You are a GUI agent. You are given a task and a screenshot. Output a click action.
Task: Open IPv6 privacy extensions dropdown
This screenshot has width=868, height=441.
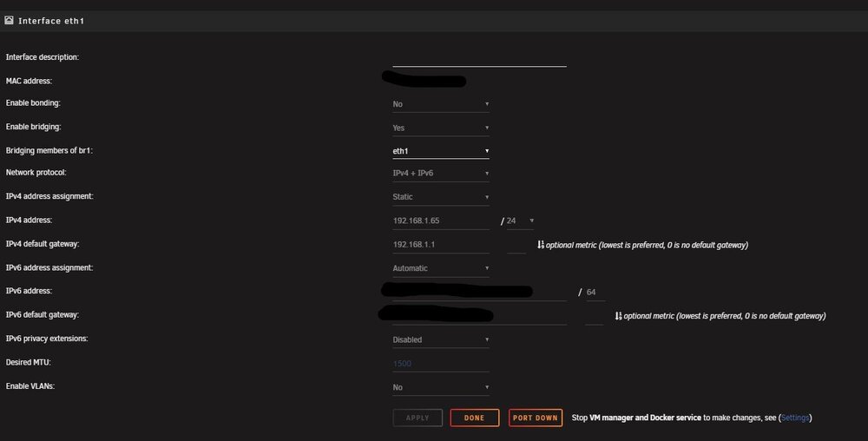point(441,339)
